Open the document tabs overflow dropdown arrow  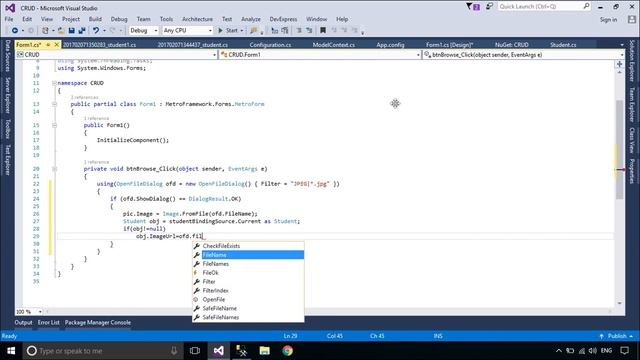click(x=622, y=45)
